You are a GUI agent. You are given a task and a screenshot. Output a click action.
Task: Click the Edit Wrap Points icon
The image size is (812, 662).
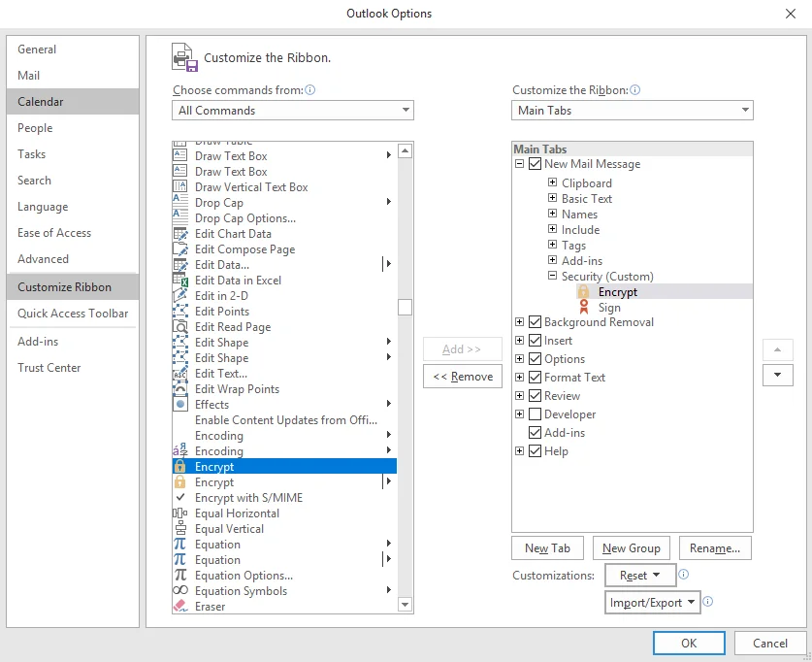179,388
